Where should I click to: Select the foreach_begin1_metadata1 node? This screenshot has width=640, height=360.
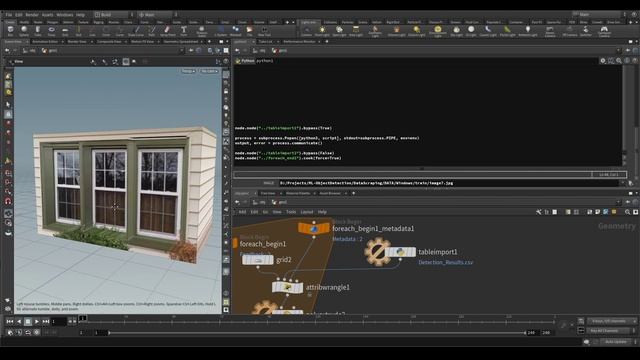(314, 229)
